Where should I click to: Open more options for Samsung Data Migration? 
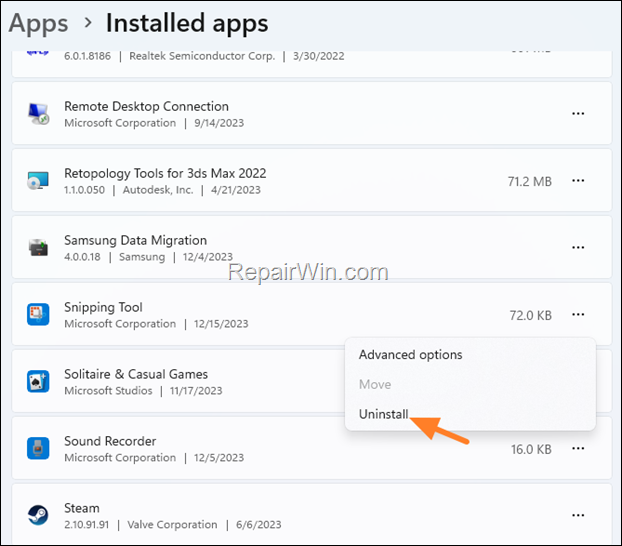(x=578, y=247)
